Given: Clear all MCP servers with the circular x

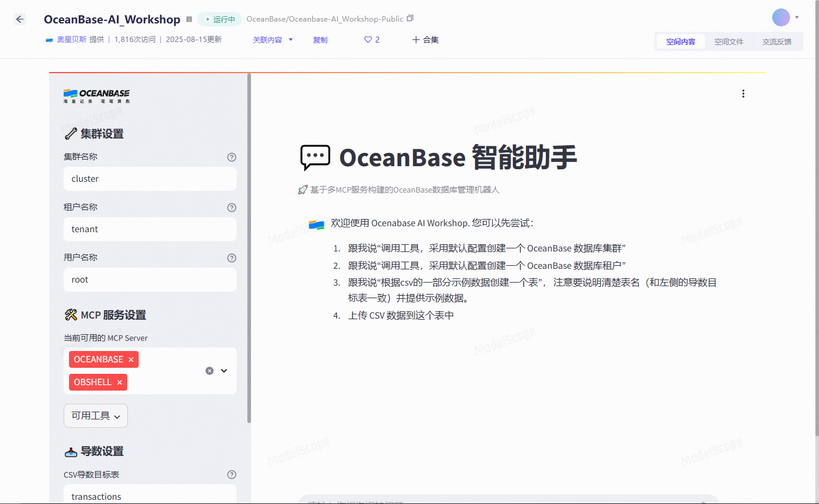Looking at the screenshot, I should (209, 370).
